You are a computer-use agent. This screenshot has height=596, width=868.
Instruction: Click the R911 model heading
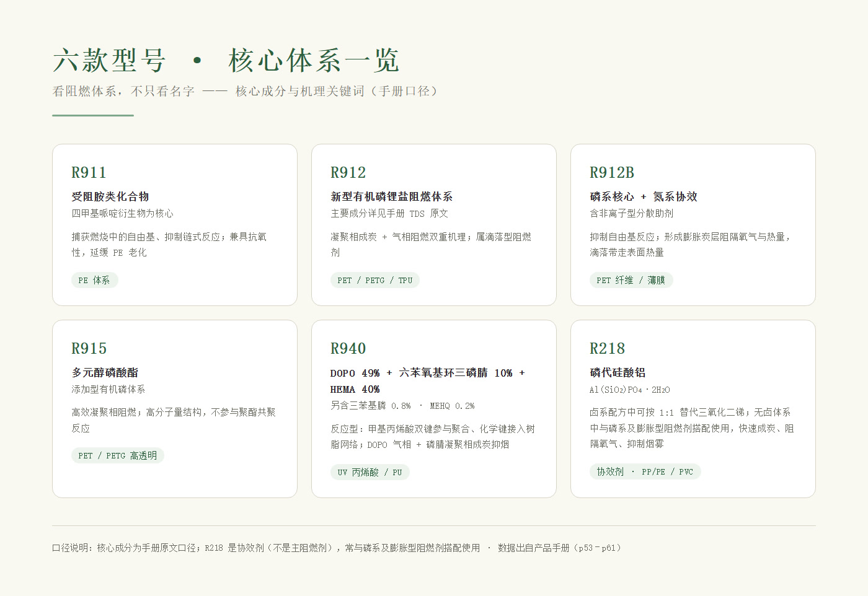click(x=89, y=172)
